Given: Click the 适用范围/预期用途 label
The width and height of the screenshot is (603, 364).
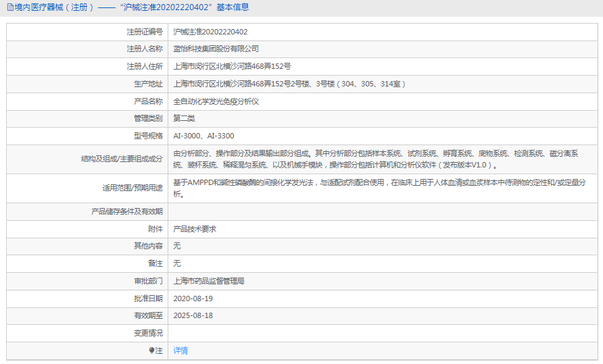Looking at the screenshot, I should point(132,188).
